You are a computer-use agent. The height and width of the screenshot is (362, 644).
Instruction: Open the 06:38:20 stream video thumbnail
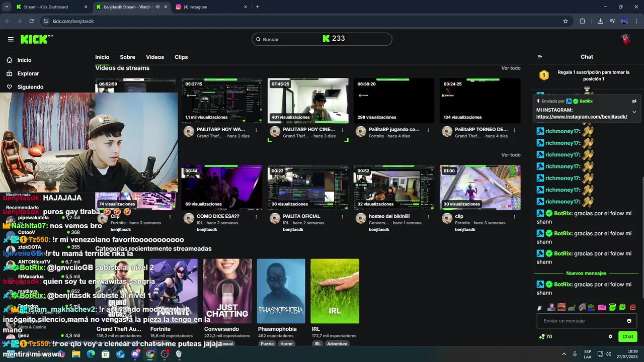(394, 101)
